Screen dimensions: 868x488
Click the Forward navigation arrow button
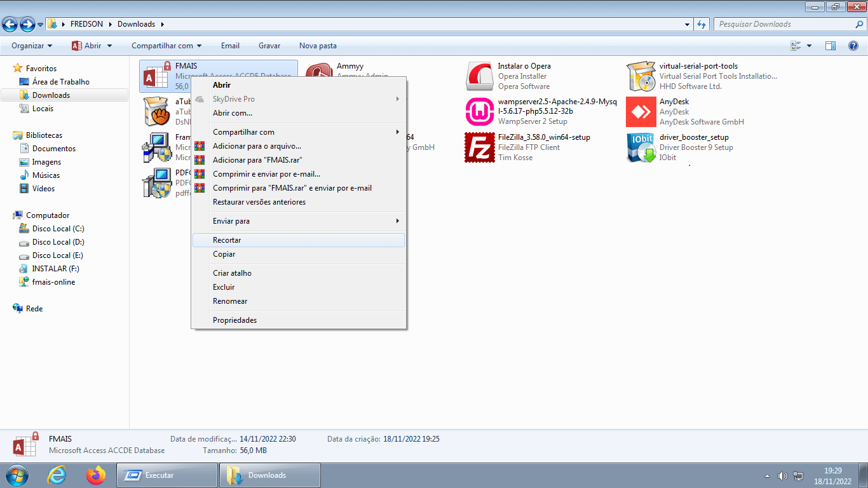27,24
